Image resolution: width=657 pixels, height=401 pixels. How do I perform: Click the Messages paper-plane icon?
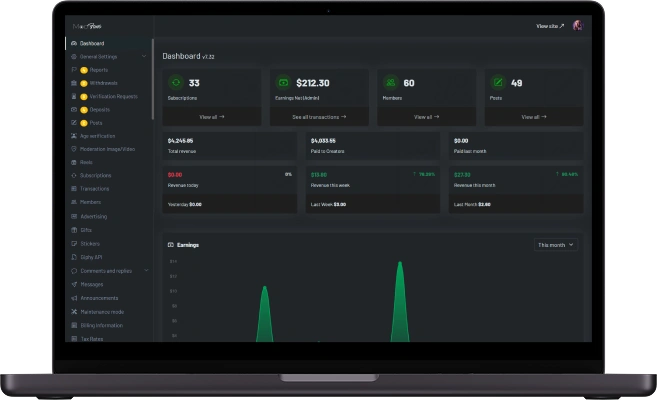[x=74, y=284]
